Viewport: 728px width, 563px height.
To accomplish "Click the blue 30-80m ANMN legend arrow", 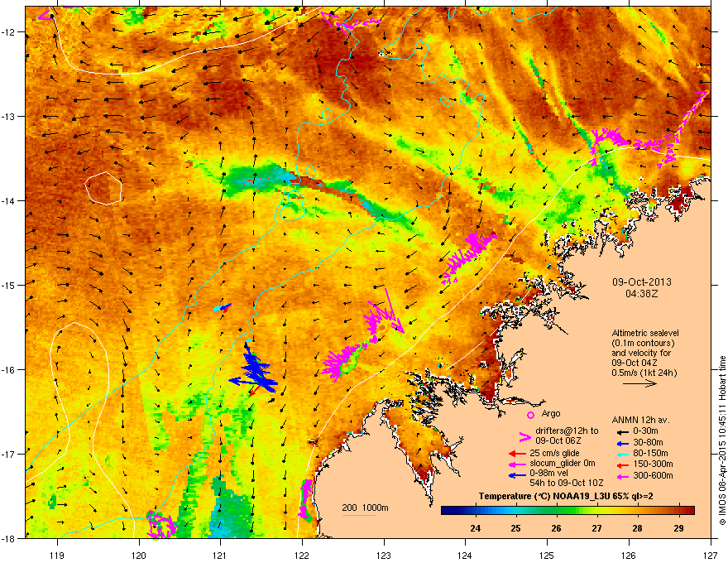I will pyautogui.click(x=623, y=443).
